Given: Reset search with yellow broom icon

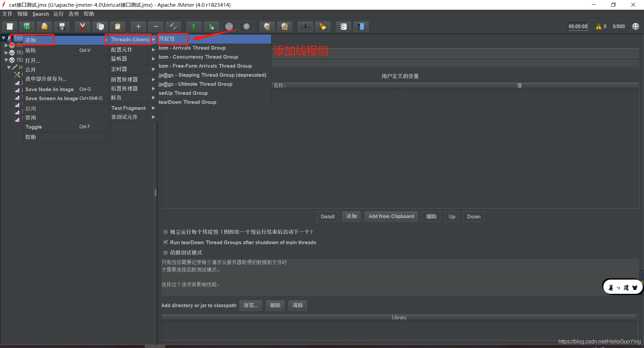Looking at the screenshot, I should click(x=323, y=26).
